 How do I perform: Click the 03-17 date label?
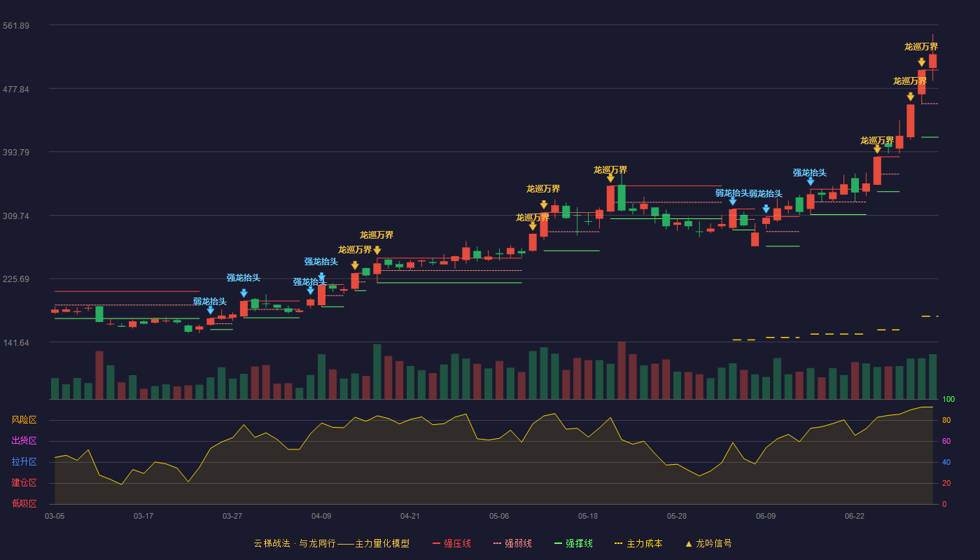(143, 516)
